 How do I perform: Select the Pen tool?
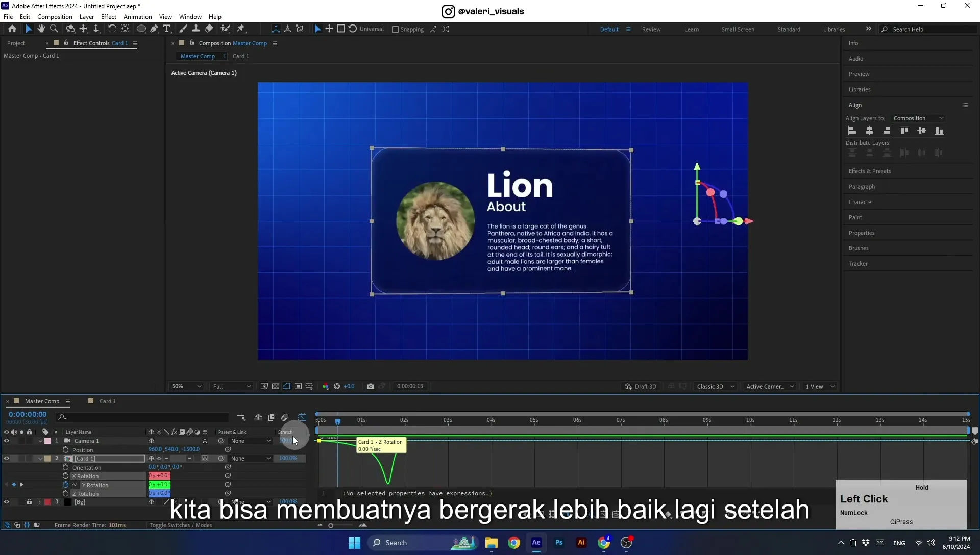154,29
